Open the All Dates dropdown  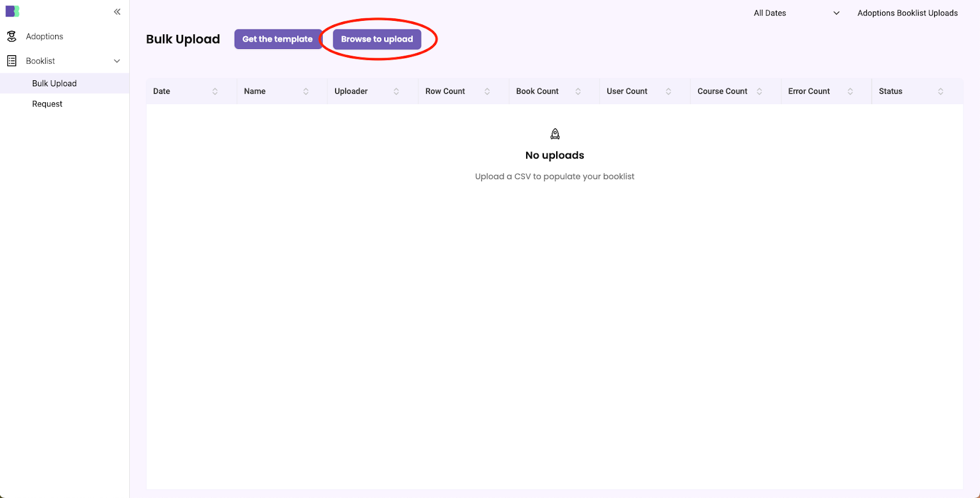(796, 13)
